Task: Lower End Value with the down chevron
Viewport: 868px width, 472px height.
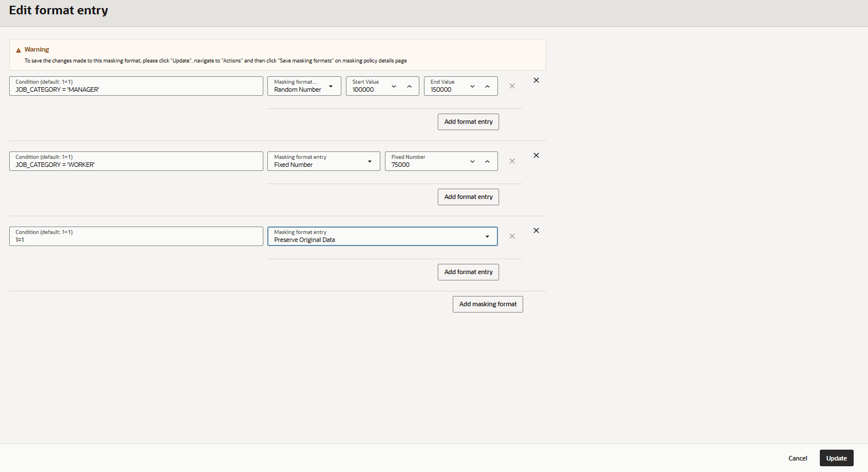Action: pos(472,85)
